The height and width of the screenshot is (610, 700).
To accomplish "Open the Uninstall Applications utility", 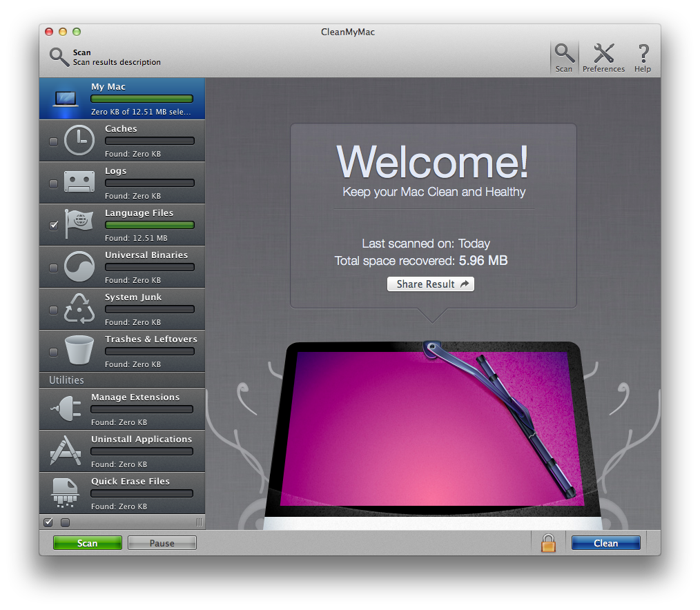I will tap(122, 451).
